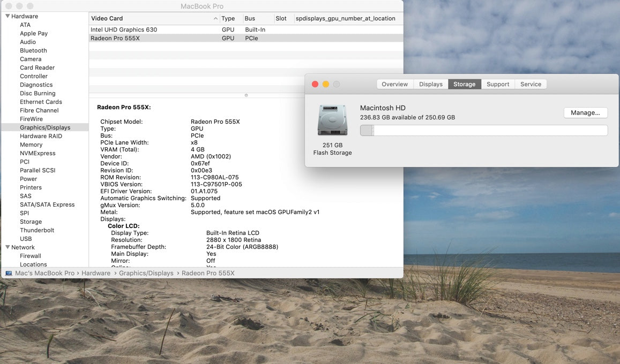The image size is (620, 364).
Task: Click the Manage... storage button
Action: click(585, 113)
